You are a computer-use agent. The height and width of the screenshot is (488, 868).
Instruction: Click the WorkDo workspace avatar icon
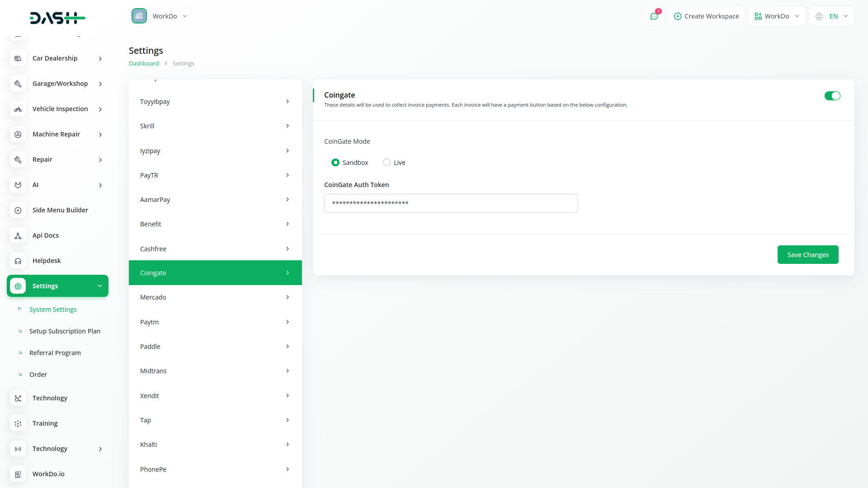[139, 16]
